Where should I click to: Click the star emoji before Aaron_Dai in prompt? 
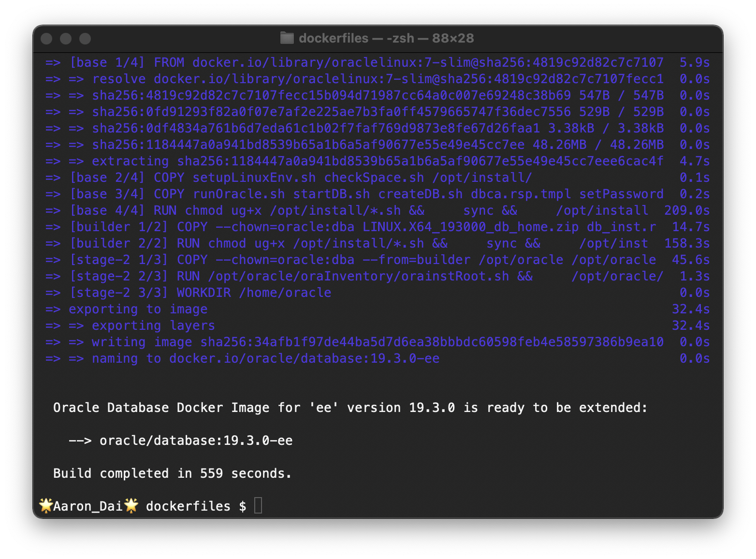pos(46,506)
